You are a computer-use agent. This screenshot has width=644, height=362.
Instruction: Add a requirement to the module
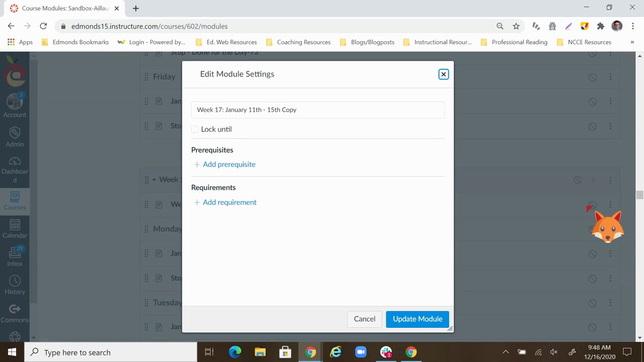[x=225, y=202]
